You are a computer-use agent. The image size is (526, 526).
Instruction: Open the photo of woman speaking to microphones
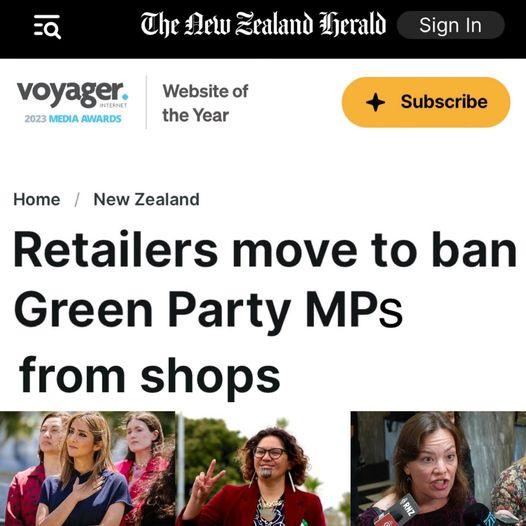point(438,468)
